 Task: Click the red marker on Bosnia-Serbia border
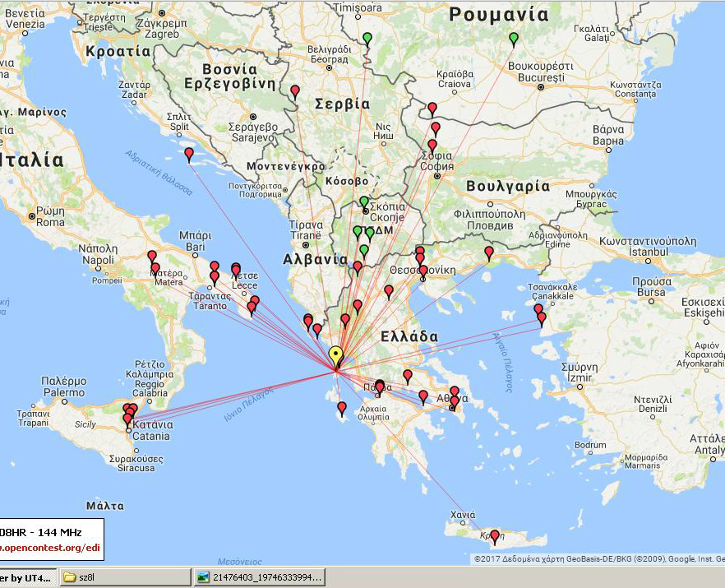(295, 91)
